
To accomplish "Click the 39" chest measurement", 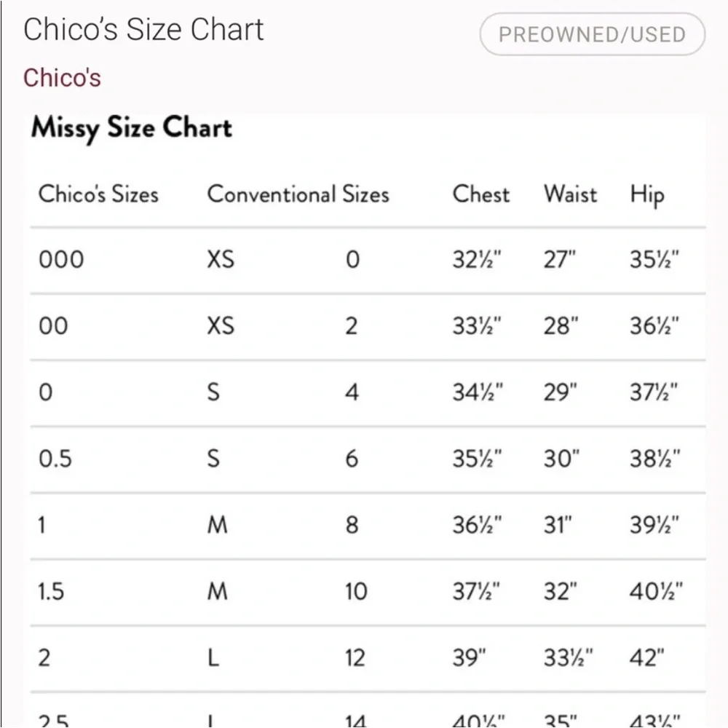I will [x=469, y=658].
